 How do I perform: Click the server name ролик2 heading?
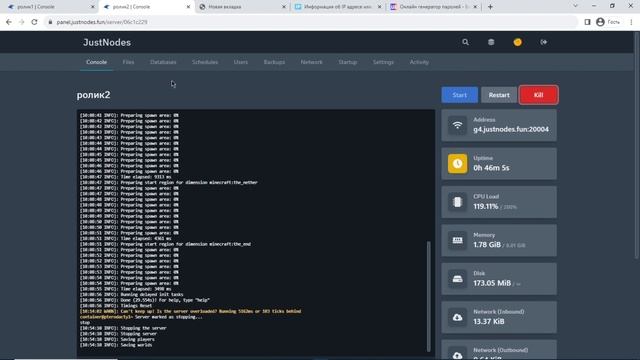tap(93, 95)
